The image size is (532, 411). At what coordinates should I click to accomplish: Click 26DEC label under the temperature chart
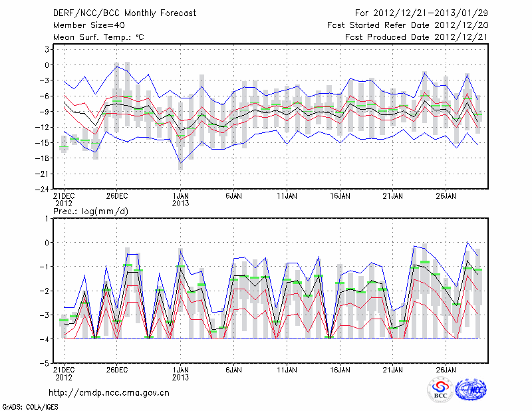(117, 196)
